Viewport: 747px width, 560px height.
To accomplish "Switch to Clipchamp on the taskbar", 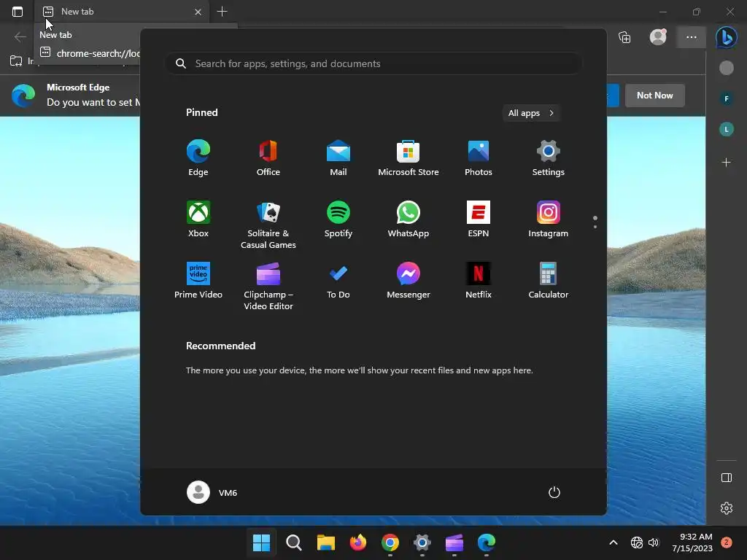I will point(454,542).
